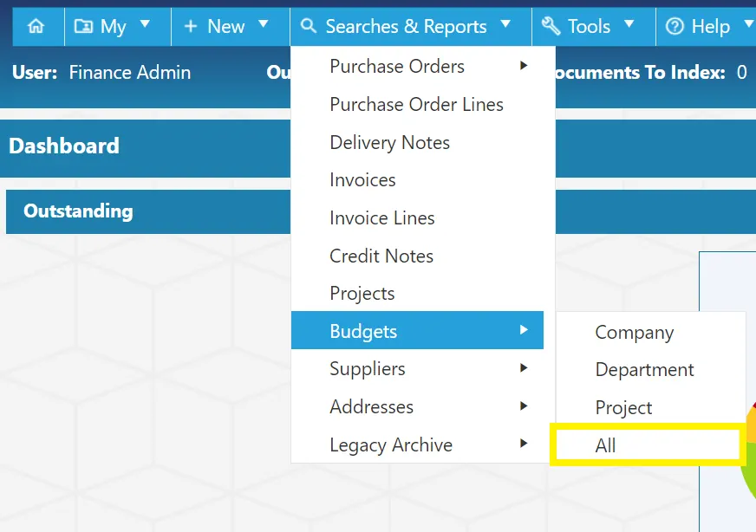756x532 pixels.
Task: Select Purchase Order Lines entry
Action: click(418, 104)
